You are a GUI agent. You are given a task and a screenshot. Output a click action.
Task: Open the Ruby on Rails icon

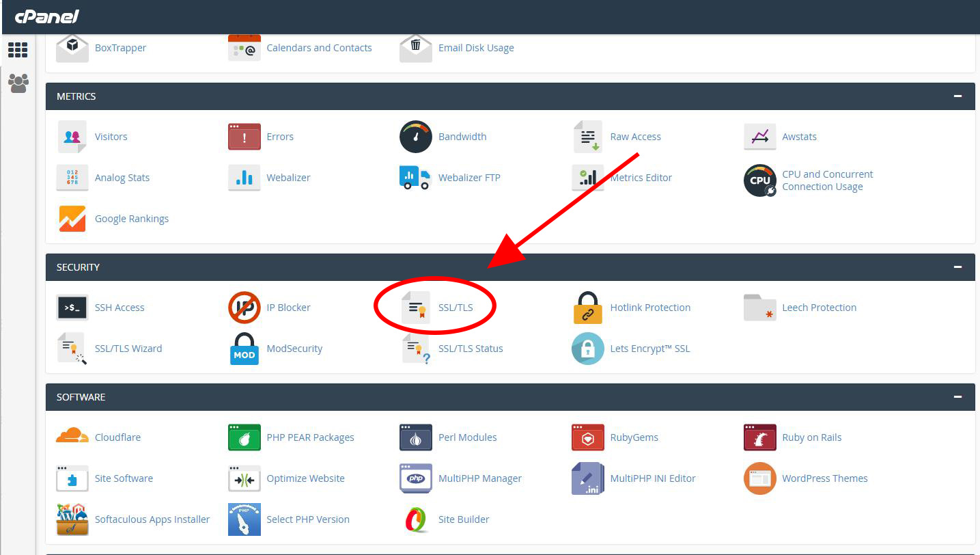coord(760,437)
